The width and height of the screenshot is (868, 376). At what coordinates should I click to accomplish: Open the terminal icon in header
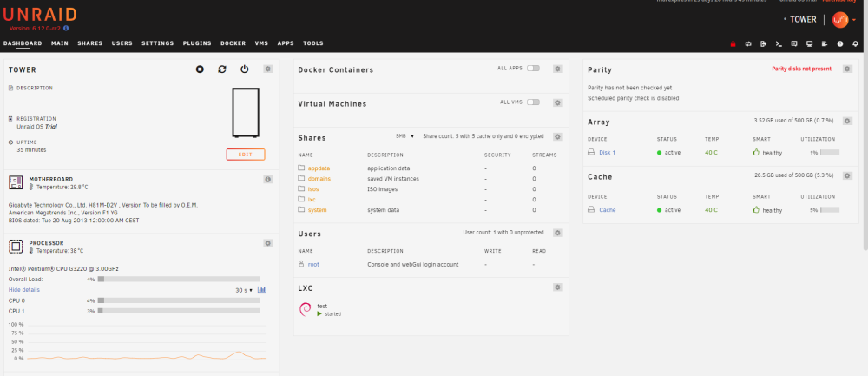[779, 43]
